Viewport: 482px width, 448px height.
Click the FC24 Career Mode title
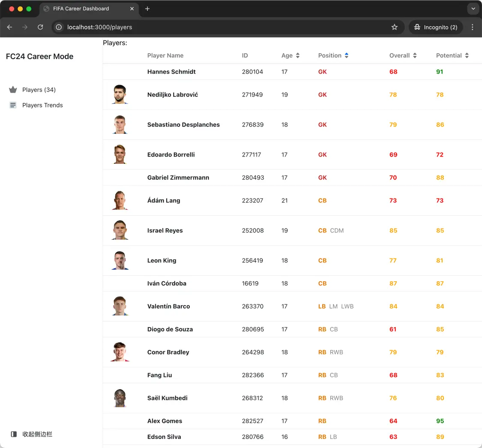click(40, 56)
